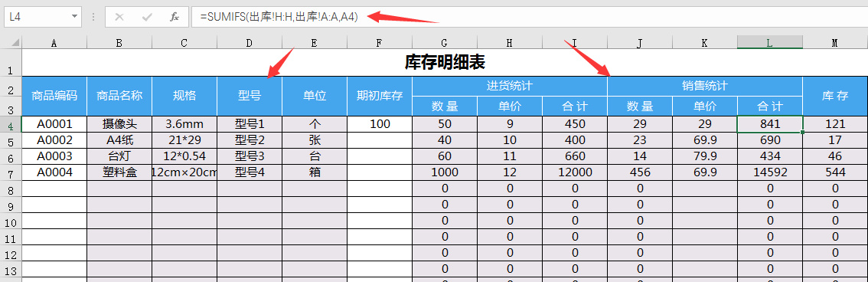The height and width of the screenshot is (282, 868).
Task: Click purchase unit price cell 11
Action: coord(510,156)
